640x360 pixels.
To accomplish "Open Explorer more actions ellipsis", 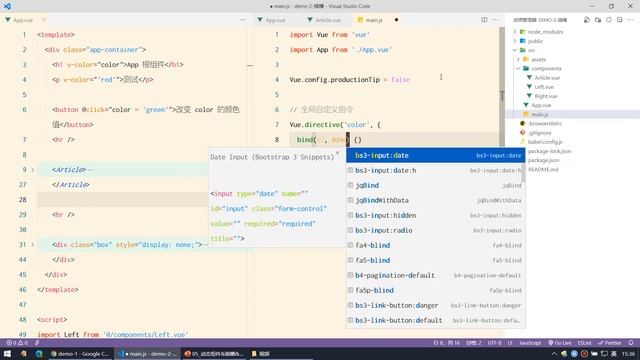I will pos(630,20).
